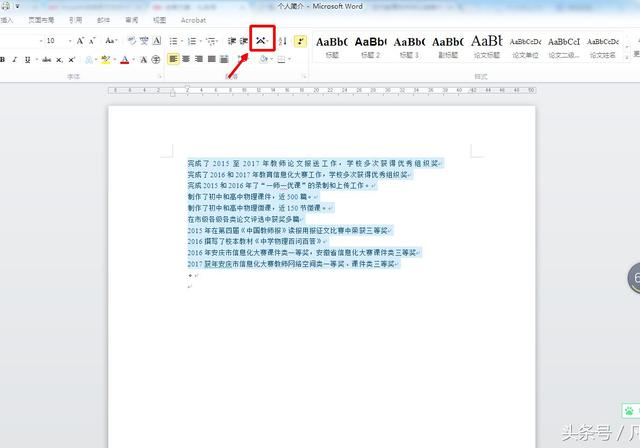The width and height of the screenshot is (640, 448).
Task: Open the Underline style dropdown arrow
Action: point(36,60)
